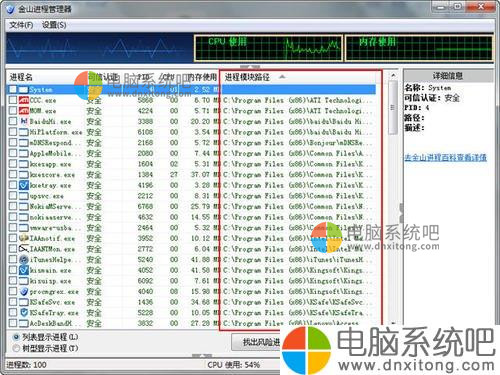Image resolution: width=500 pixels, height=375 pixels.
Task: Check the box for CCC.exe process
Action: [13, 100]
